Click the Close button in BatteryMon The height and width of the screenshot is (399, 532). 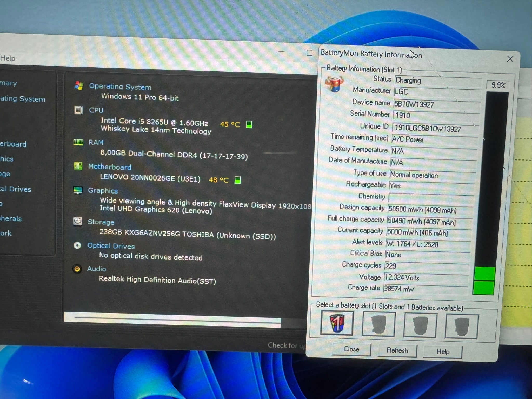[351, 349]
